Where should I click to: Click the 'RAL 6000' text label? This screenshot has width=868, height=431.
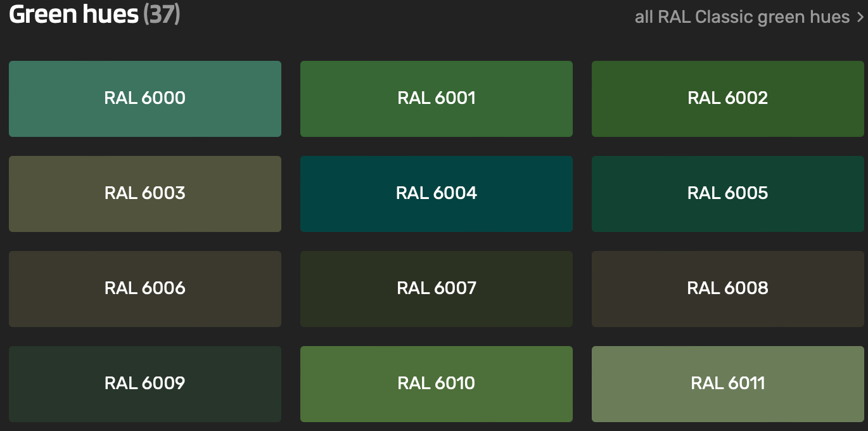click(144, 98)
